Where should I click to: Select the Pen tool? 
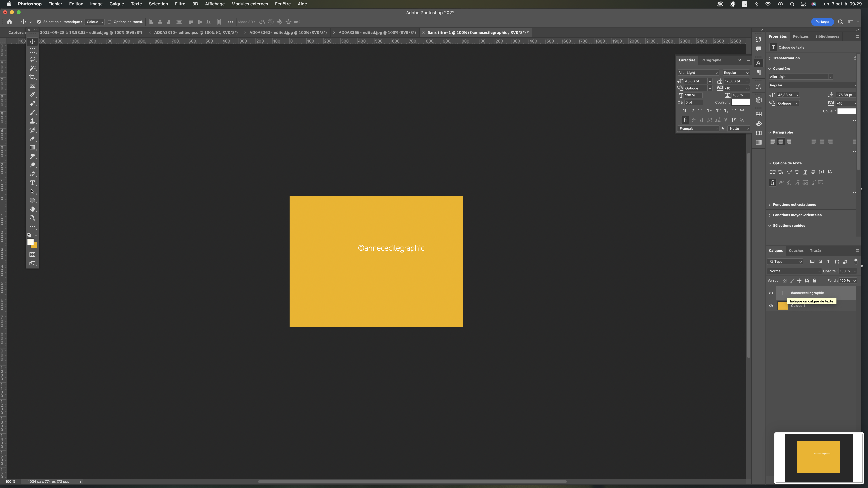[x=32, y=174]
